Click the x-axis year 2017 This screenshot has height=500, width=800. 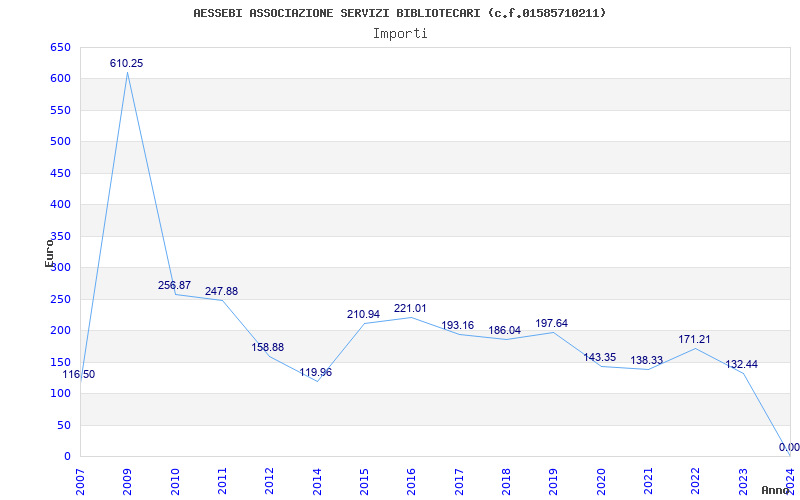(x=459, y=482)
